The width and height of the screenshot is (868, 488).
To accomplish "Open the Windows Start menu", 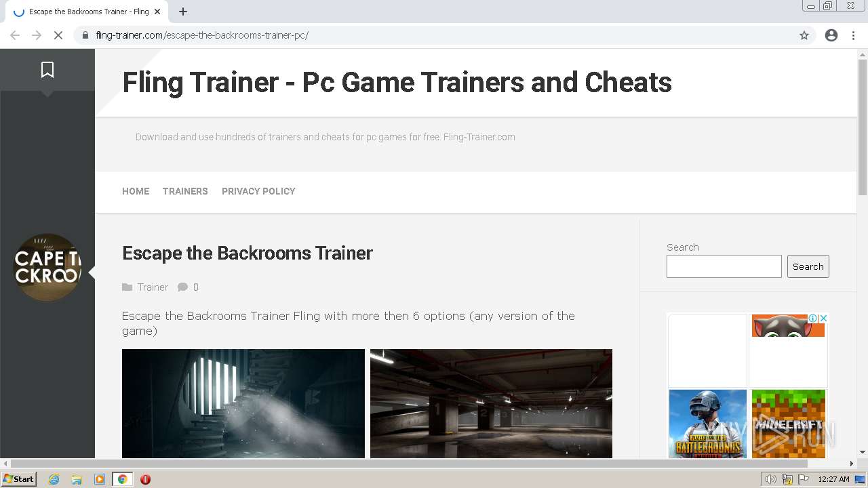I will coord(19,479).
